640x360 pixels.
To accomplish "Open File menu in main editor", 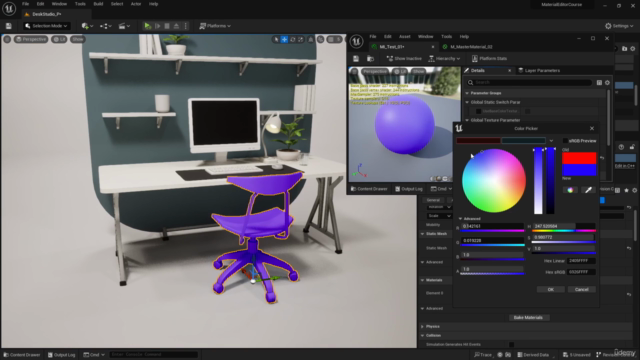I will 25,4.
